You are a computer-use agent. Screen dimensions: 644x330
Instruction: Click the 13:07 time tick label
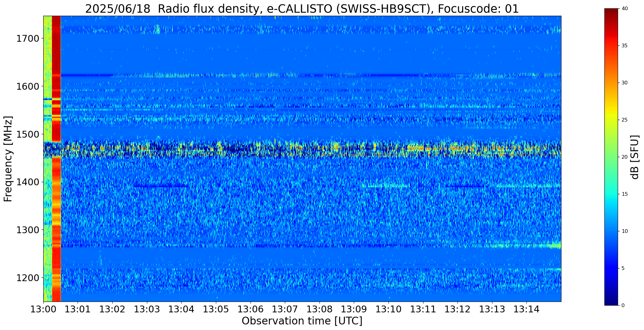285,309
